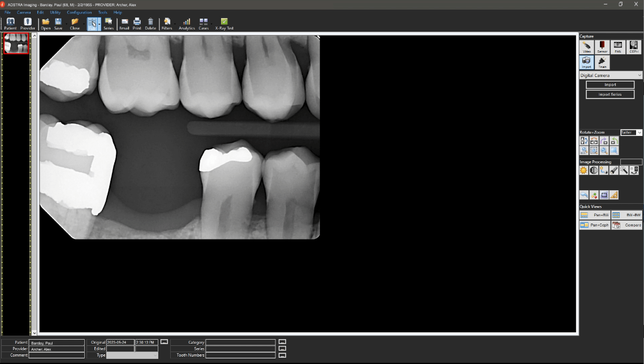Screen dimensions: 644x364
Task: Open the Digital Camera source dropdown
Action: tap(611, 75)
